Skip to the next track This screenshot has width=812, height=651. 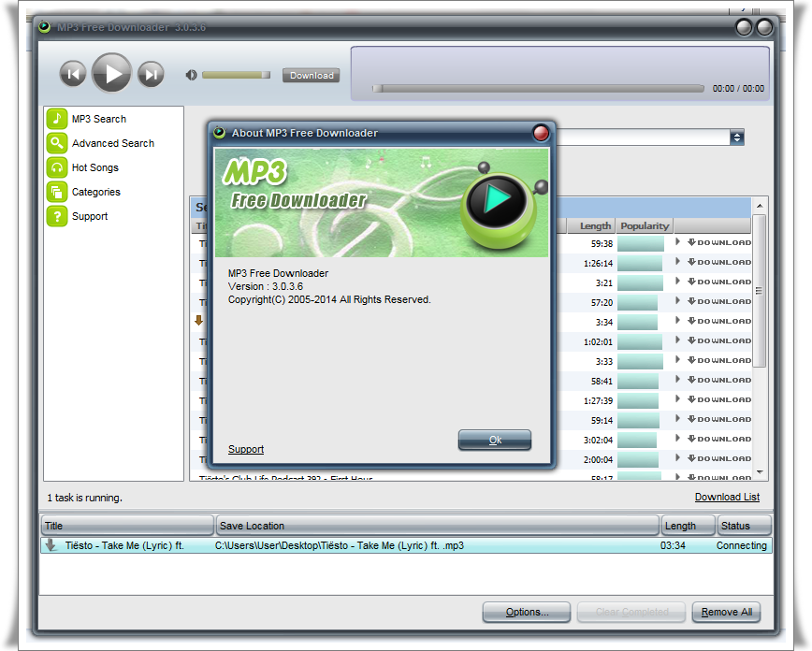[x=151, y=74]
